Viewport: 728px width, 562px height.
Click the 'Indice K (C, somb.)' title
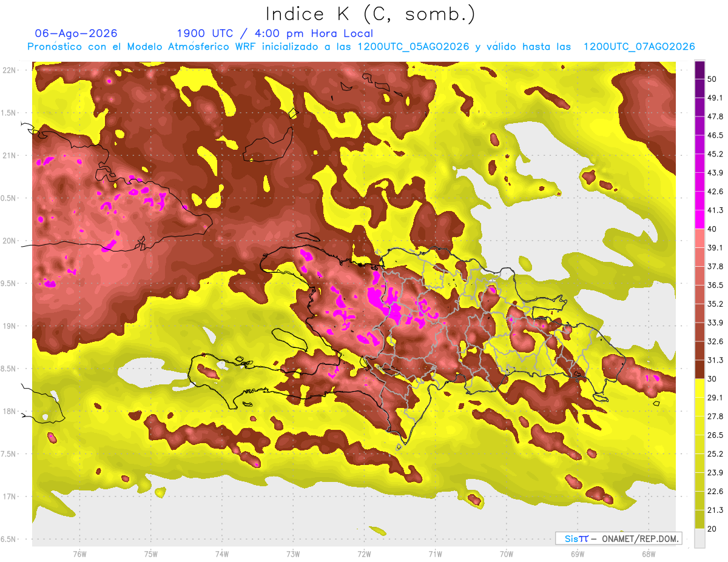tap(370, 14)
